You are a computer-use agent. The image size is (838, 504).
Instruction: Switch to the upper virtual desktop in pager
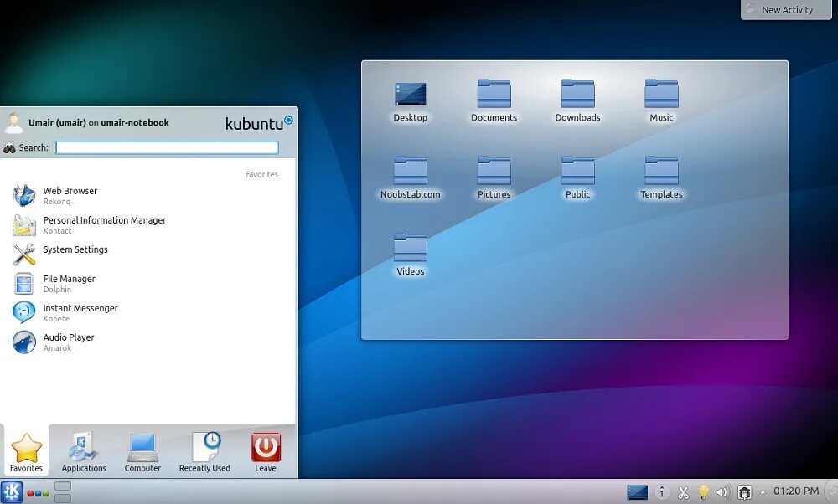tap(63, 486)
